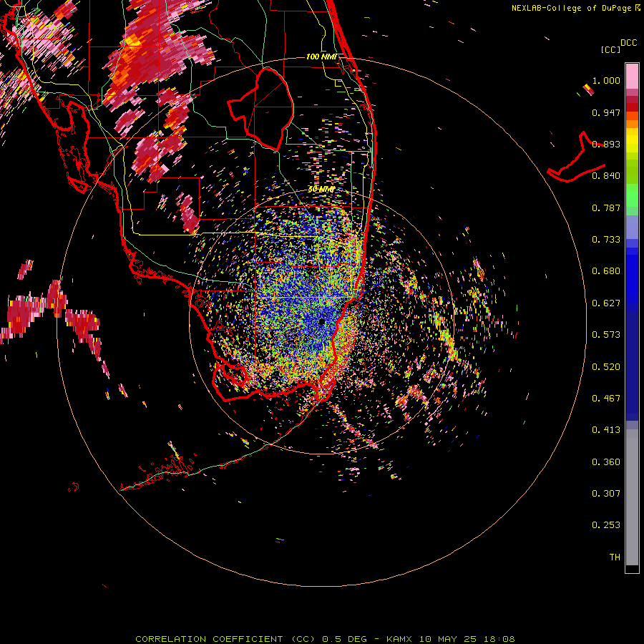Click the Correlation Coefficient caption at bottom

pyautogui.click(x=325, y=639)
